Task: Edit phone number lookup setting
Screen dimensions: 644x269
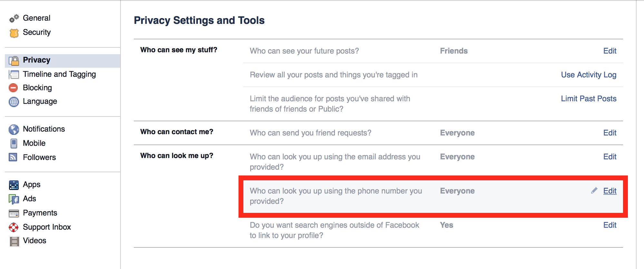Action: tap(610, 191)
